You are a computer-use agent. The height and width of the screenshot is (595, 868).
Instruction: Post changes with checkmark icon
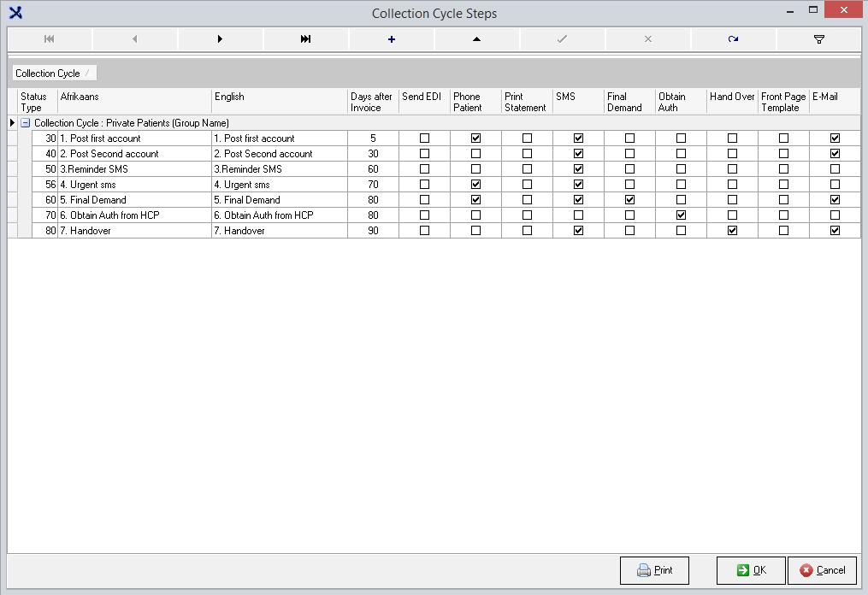click(563, 39)
